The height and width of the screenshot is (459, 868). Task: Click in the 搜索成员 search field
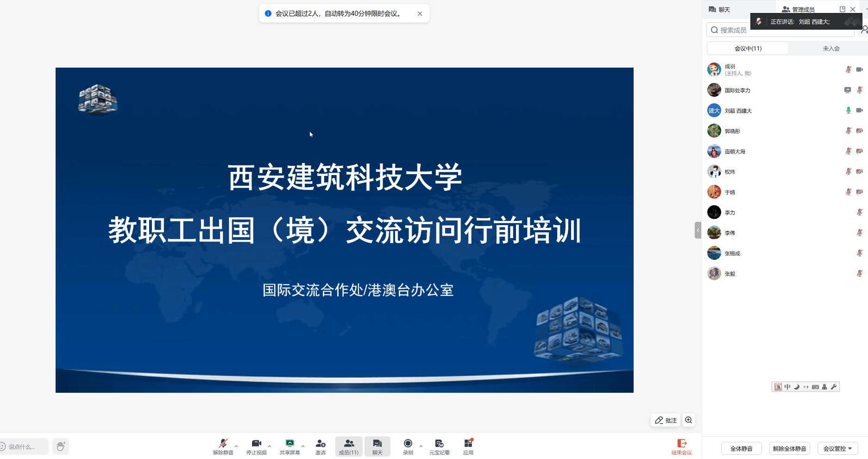tap(780, 30)
